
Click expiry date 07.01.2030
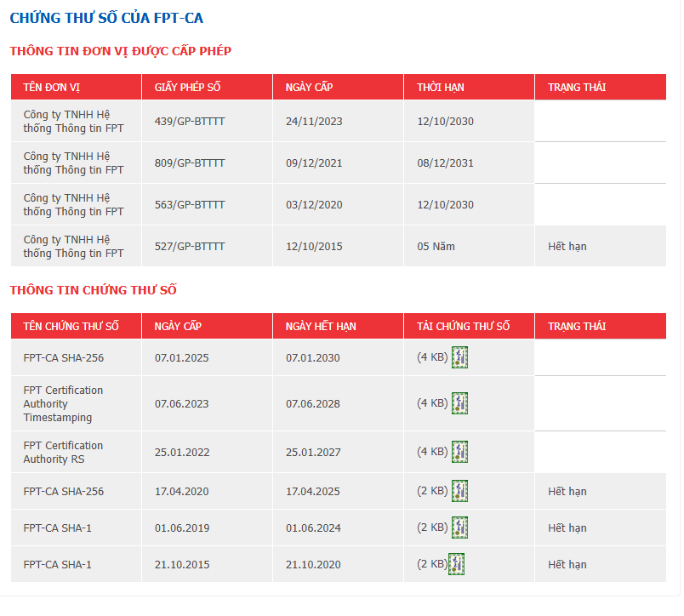313,357
